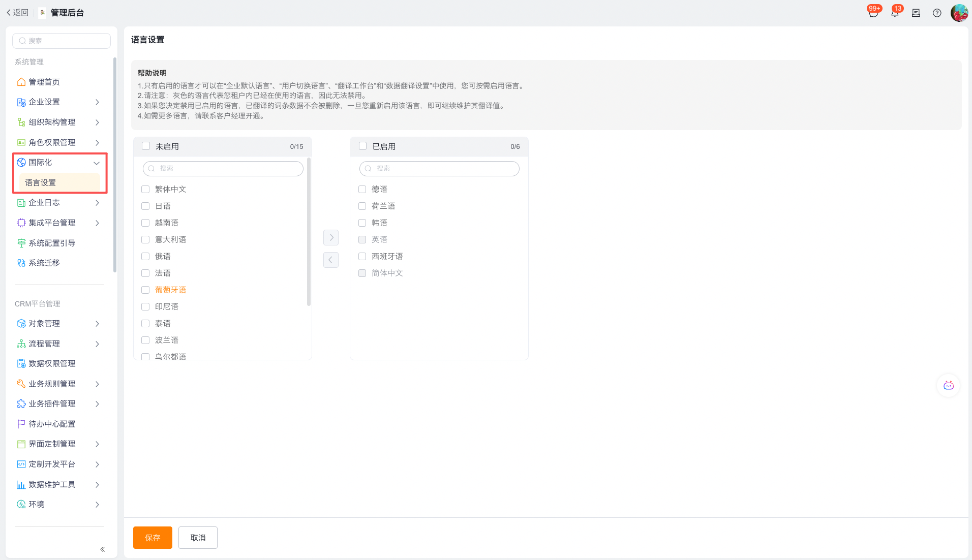Select 语言设置 submenu item
The height and width of the screenshot is (560, 972).
pos(41,183)
